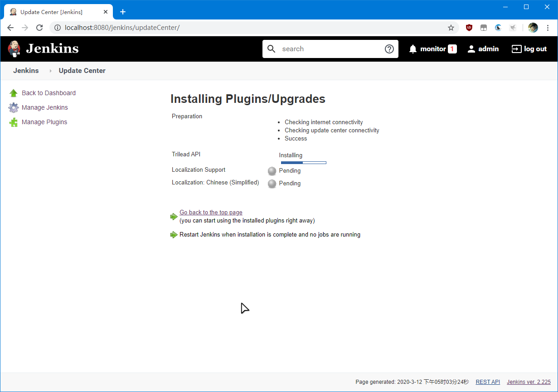Open the Back to Dashboard link
558x392 pixels.
click(49, 93)
